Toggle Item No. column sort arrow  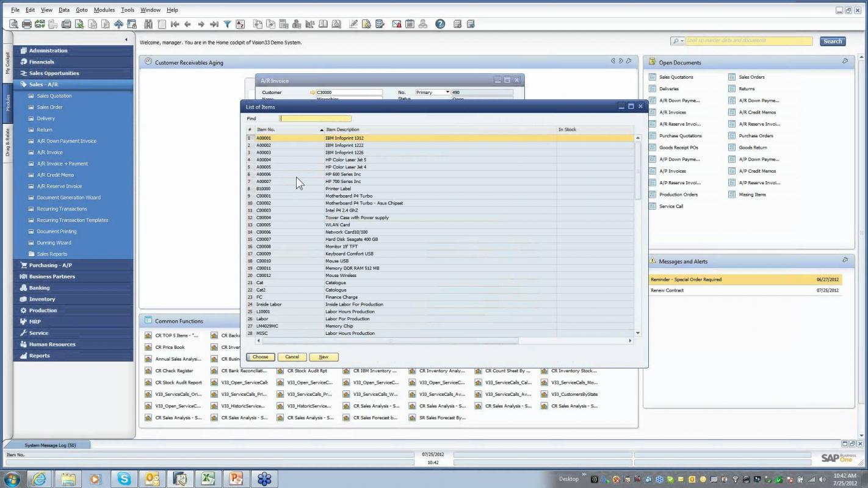[322, 130]
